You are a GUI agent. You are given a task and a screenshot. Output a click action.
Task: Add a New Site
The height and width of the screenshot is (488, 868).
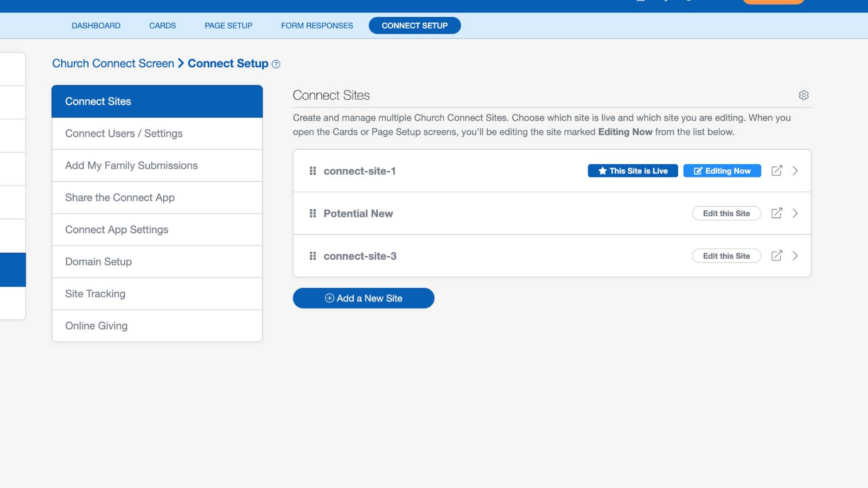(363, 298)
